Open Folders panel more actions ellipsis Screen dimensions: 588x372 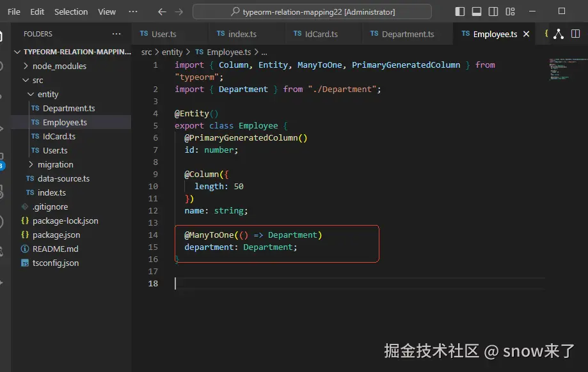click(x=116, y=34)
